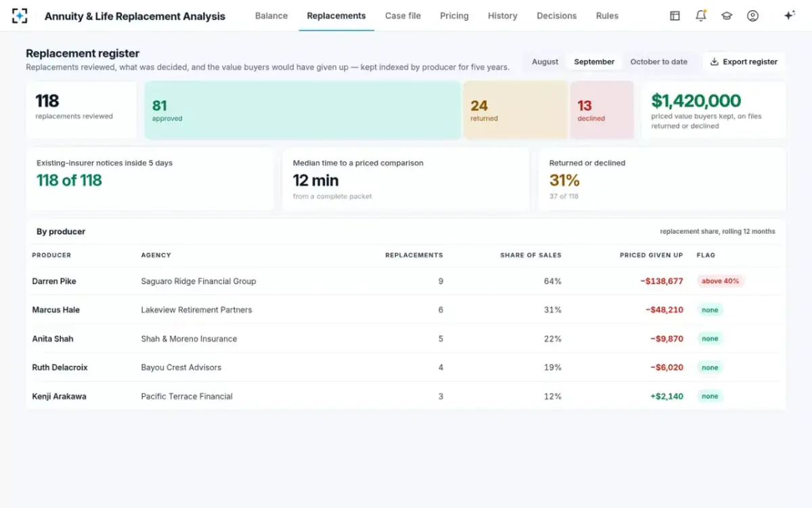Open the layout panel icon
The width and height of the screenshot is (812, 508).
(x=675, y=16)
